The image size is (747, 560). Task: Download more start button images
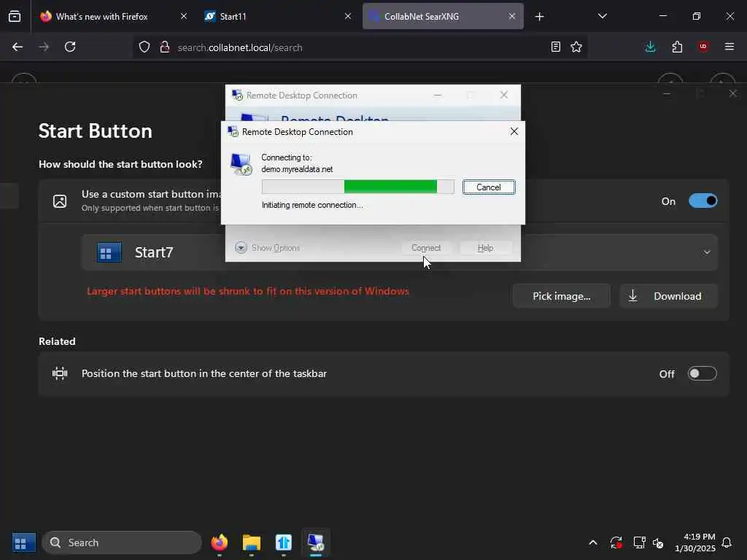(x=668, y=296)
